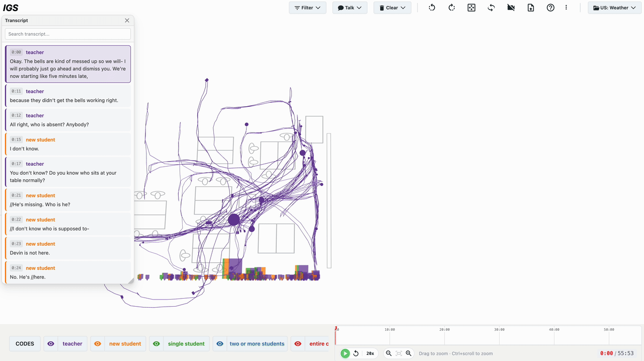Expand the Filter dropdown
This screenshot has height=361, width=644.
click(307, 8)
